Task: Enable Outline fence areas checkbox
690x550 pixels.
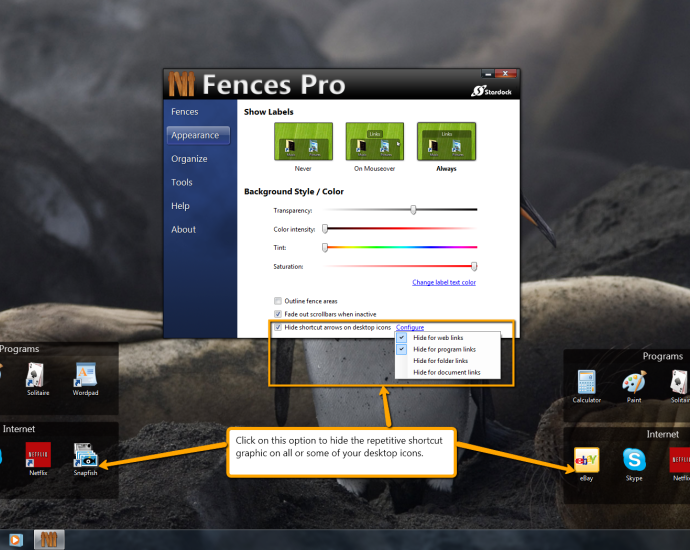Action: 278,301
